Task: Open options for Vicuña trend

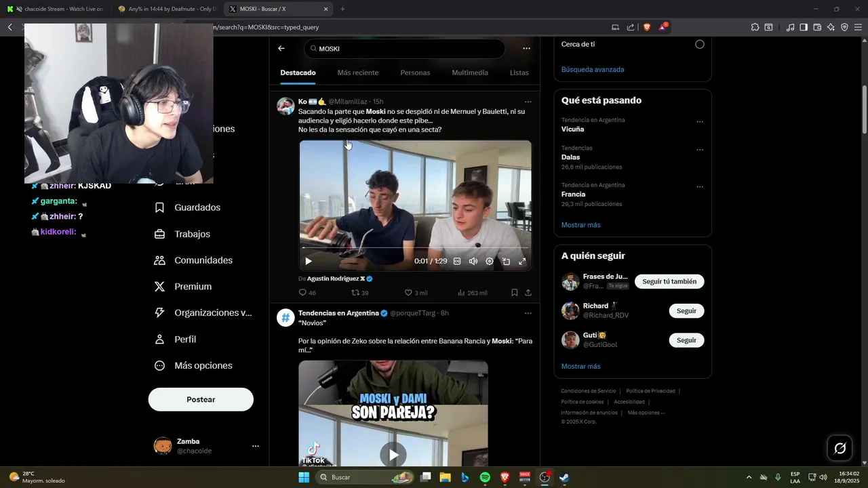Action: 700,122
